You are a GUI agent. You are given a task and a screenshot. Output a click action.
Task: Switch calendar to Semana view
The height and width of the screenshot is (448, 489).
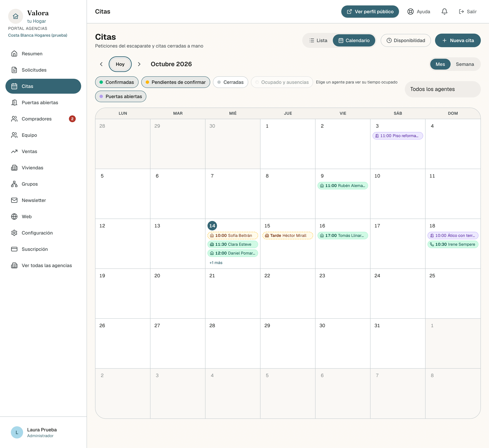point(465,64)
